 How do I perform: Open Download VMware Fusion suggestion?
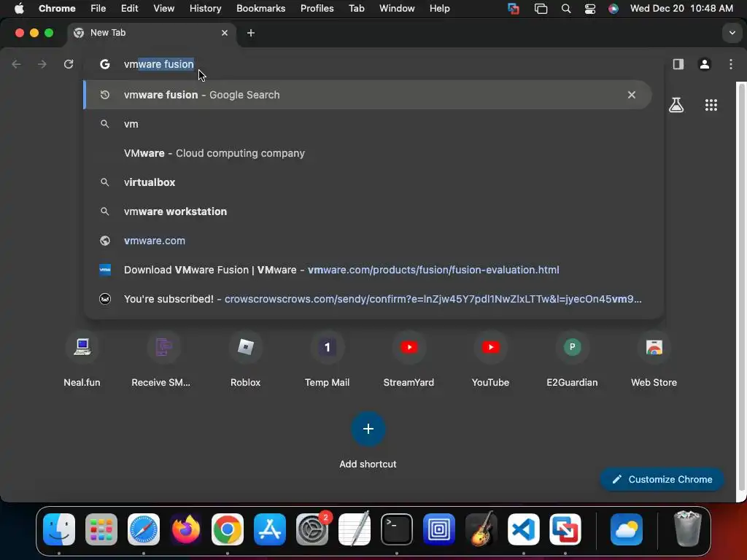[368, 270]
